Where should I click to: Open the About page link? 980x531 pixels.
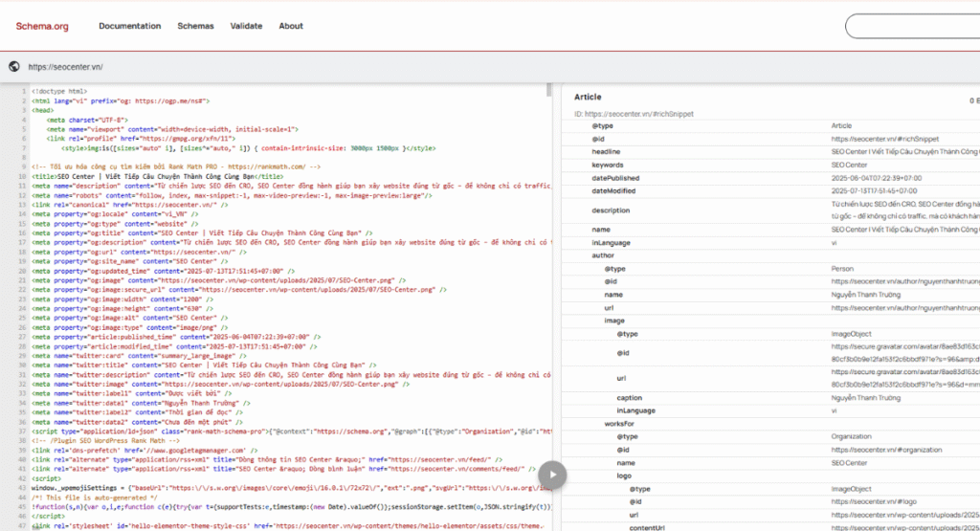tap(291, 27)
